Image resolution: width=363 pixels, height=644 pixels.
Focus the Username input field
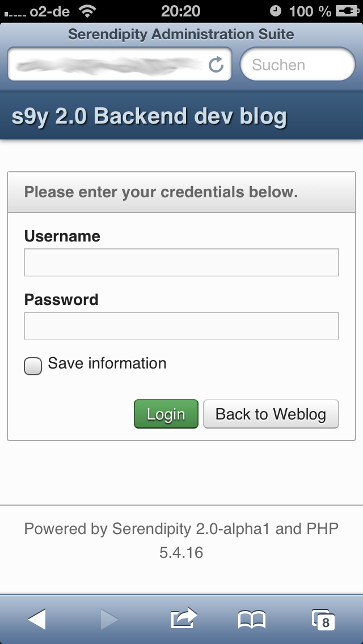[181, 262]
